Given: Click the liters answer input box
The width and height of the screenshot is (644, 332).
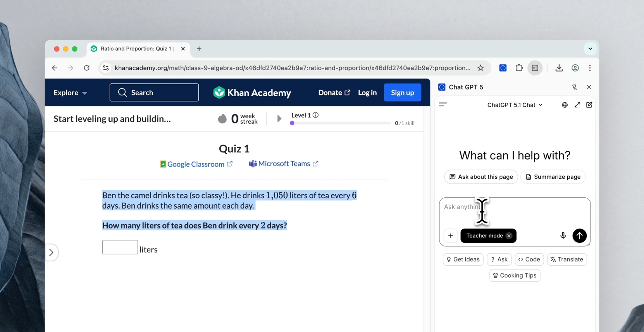Looking at the screenshot, I should 120,247.
